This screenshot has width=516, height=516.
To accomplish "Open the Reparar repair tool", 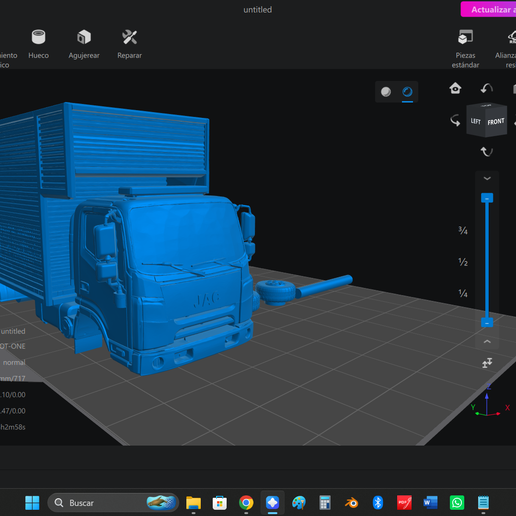I will [129, 44].
